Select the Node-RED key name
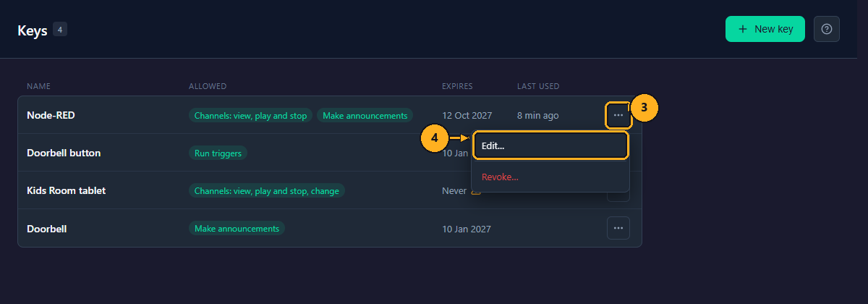Image resolution: width=868 pixels, height=304 pixels. click(x=51, y=115)
